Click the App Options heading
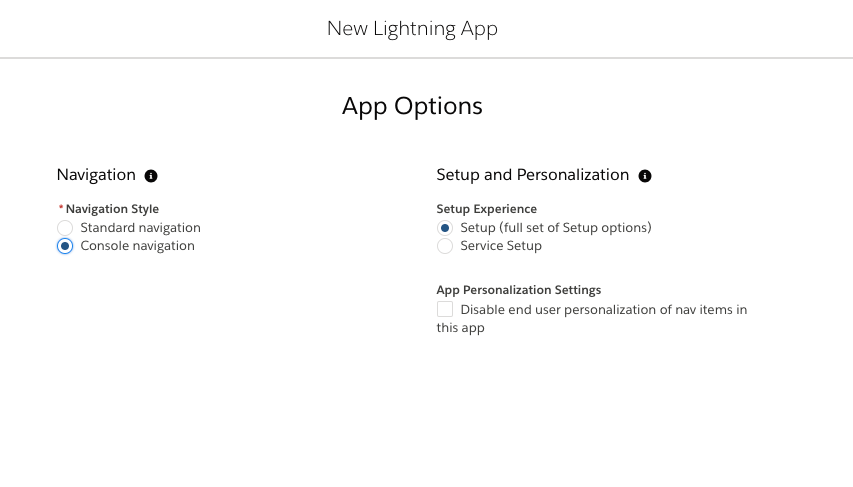Viewport: 853px width, 487px height. tap(412, 106)
